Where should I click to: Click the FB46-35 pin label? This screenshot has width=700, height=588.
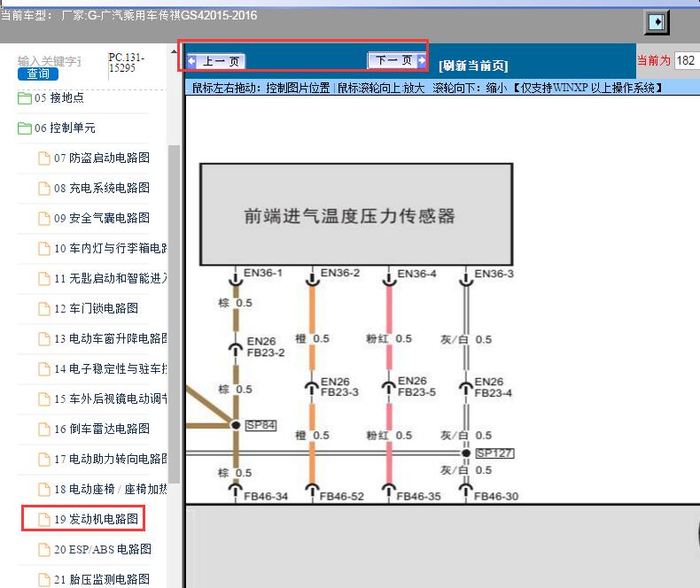click(x=419, y=497)
